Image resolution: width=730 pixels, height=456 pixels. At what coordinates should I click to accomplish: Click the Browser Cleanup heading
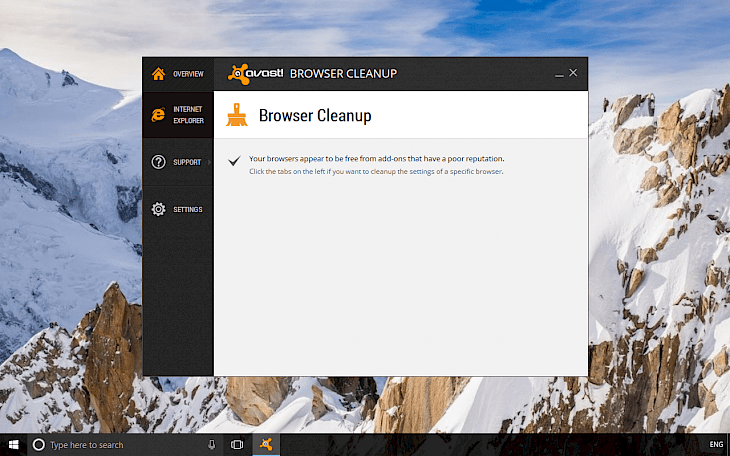click(315, 116)
